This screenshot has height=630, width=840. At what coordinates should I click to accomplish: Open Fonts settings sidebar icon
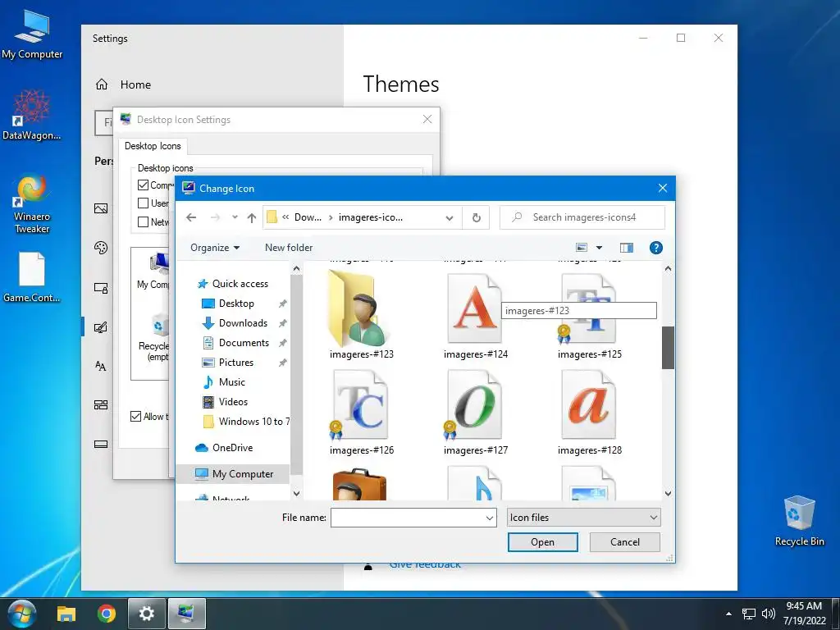coord(101,366)
